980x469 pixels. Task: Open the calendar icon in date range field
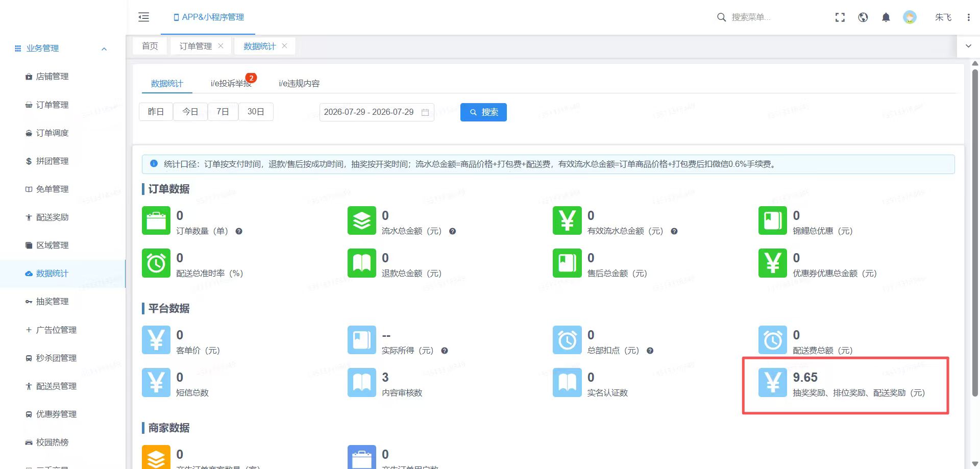click(425, 112)
